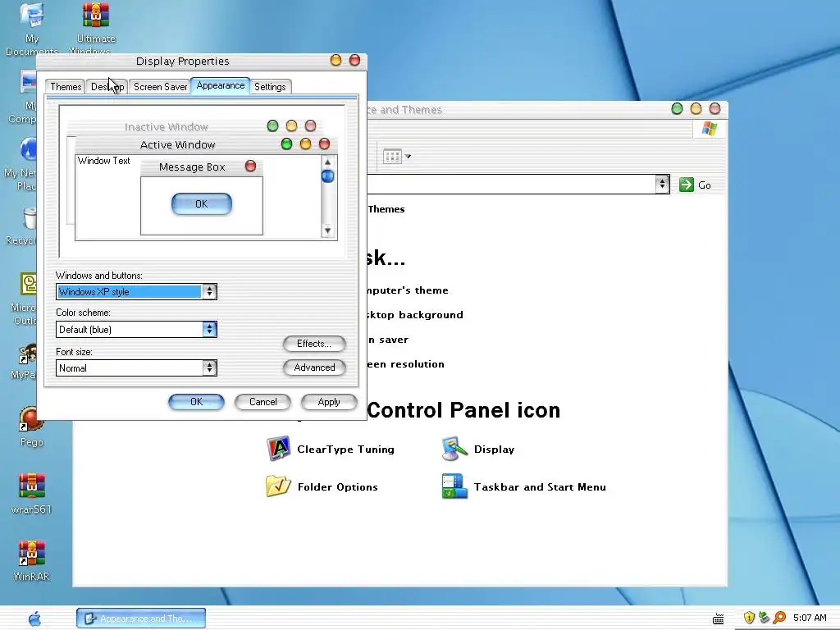The height and width of the screenshot is (630, 840).
Task: Open the Windows and buttons style dropdown
Action: pyautogui.click(x=209, y=291)
